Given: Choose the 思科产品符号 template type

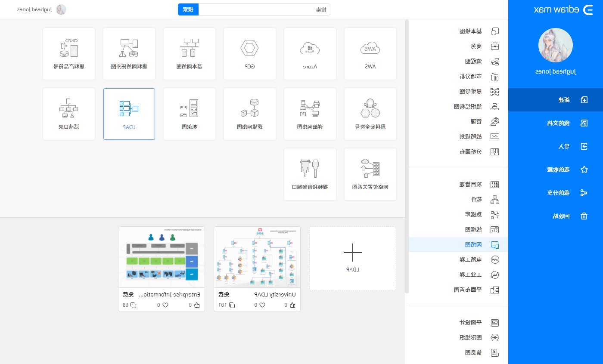Looking at the screenshot, I should pyautogui.click(x=69, y=54).
